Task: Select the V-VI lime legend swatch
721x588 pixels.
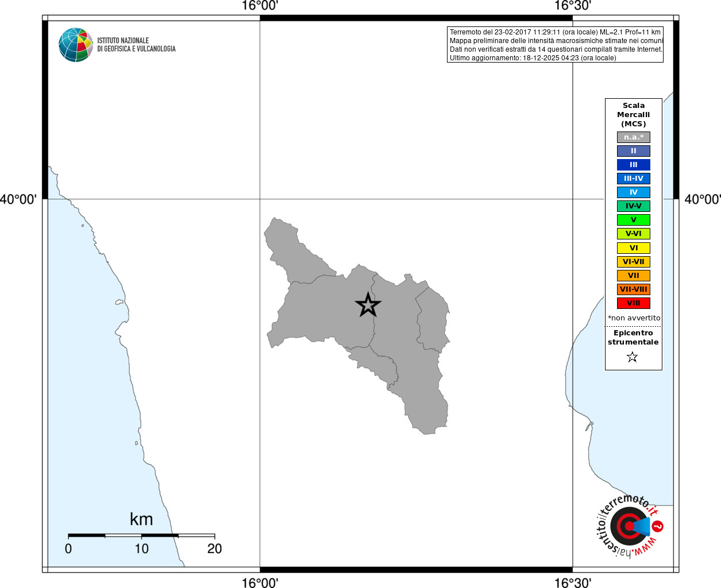Action: pyautogui.click(x=634, y=234)
